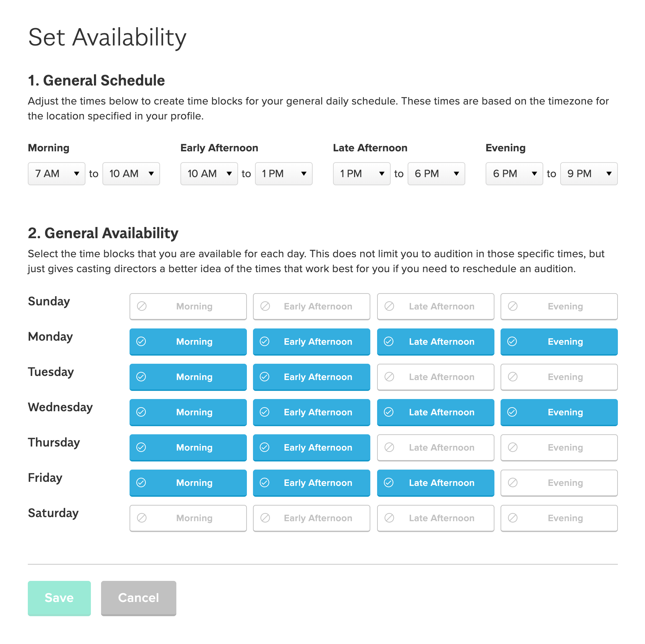
Task: Open the Morning start time dropdown showing 7 AM
Action: [x=56, y=174]
